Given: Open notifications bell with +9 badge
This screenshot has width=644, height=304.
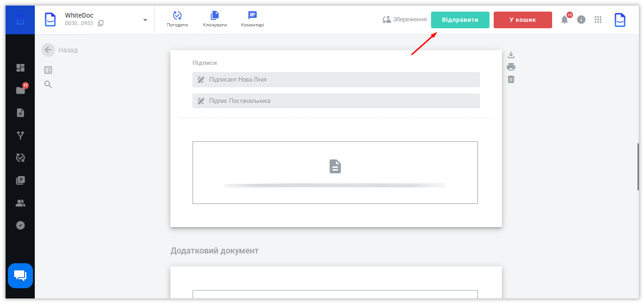Looking at the screenshot, I should [x=566, y=19].
